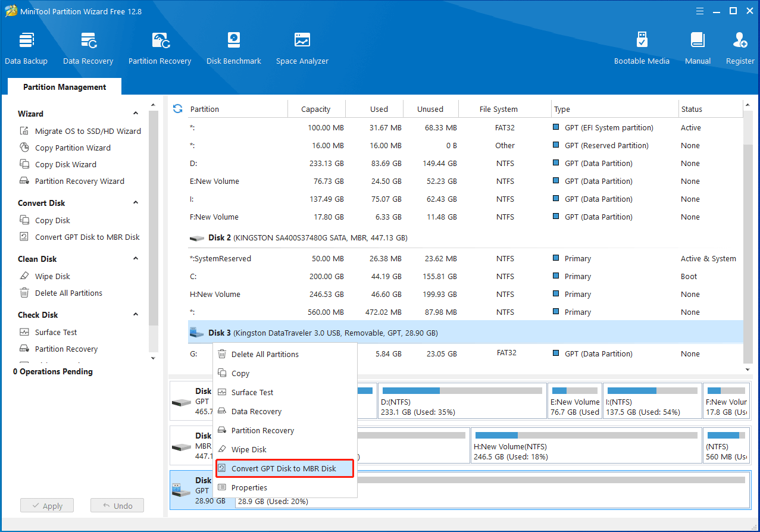760x532 pixels.
Task: Select the 560 MB (NTFS) block in disk map
Action: pyautogui.click(x=726, y=446)
